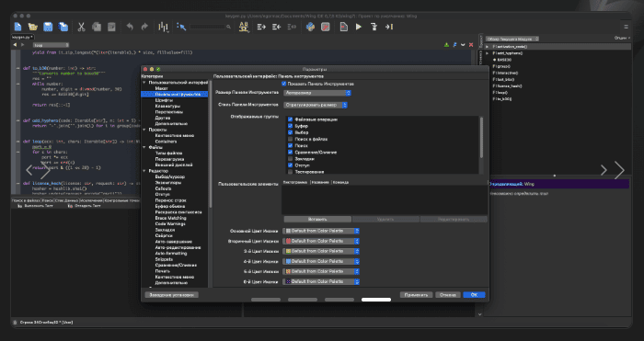Click the Indent lines toolbar icon
Viewport: 644px width, 341px height.
[261, 27]
